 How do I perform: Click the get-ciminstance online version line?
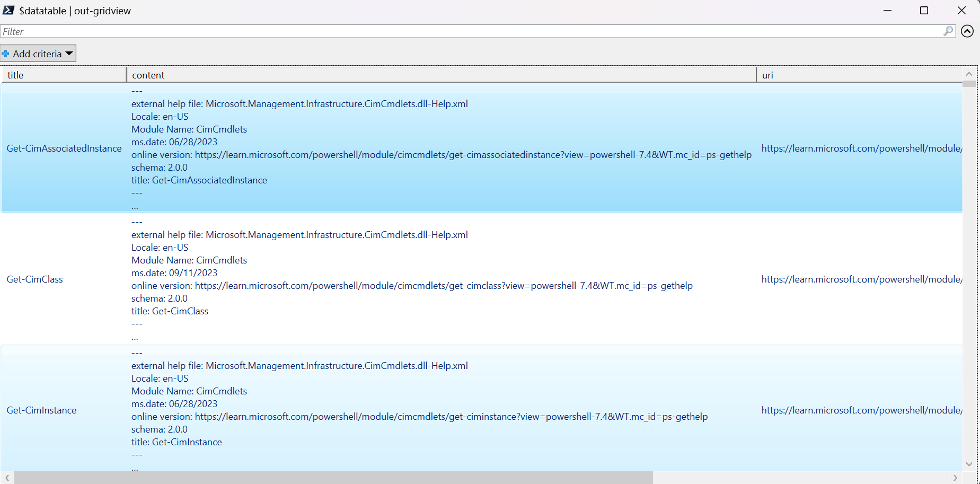(x=419, y=417)
